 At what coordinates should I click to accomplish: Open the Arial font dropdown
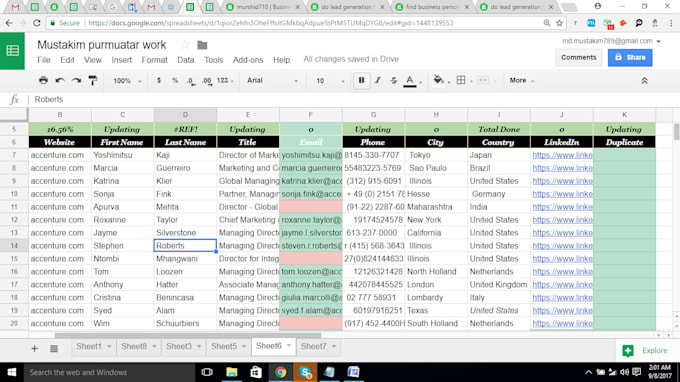pos(272,81)
